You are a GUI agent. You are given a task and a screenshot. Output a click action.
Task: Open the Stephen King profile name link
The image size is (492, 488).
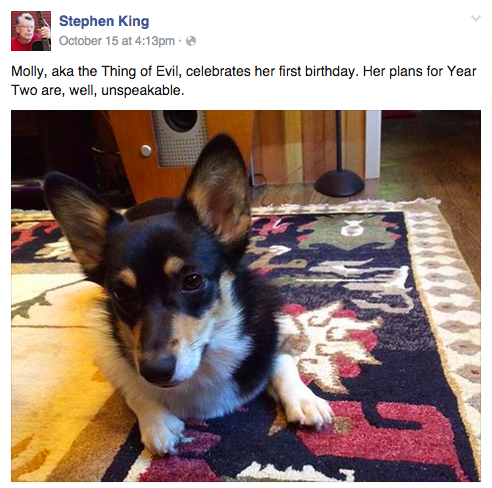(104, 21)
